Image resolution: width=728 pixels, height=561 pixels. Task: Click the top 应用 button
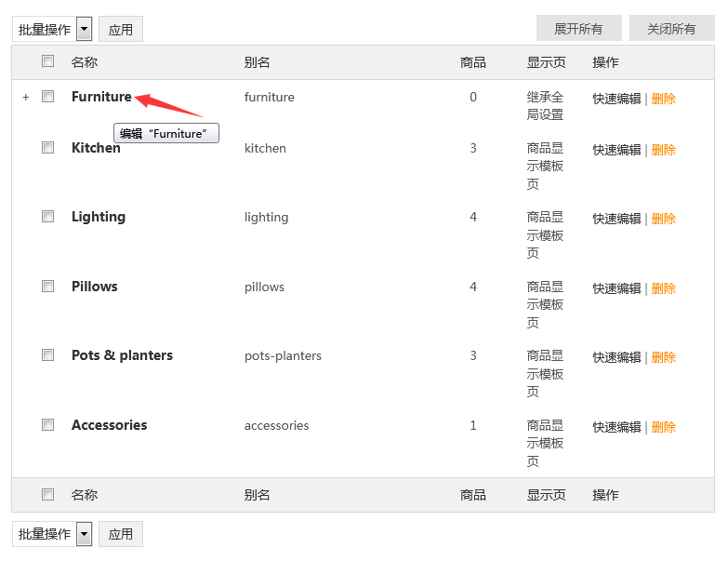121,29
